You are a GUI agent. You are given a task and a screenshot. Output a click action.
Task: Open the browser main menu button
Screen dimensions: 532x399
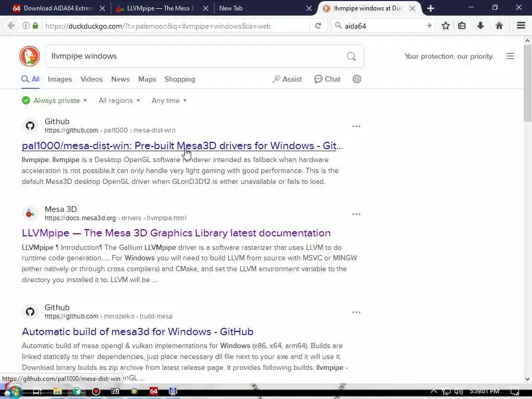521,26
